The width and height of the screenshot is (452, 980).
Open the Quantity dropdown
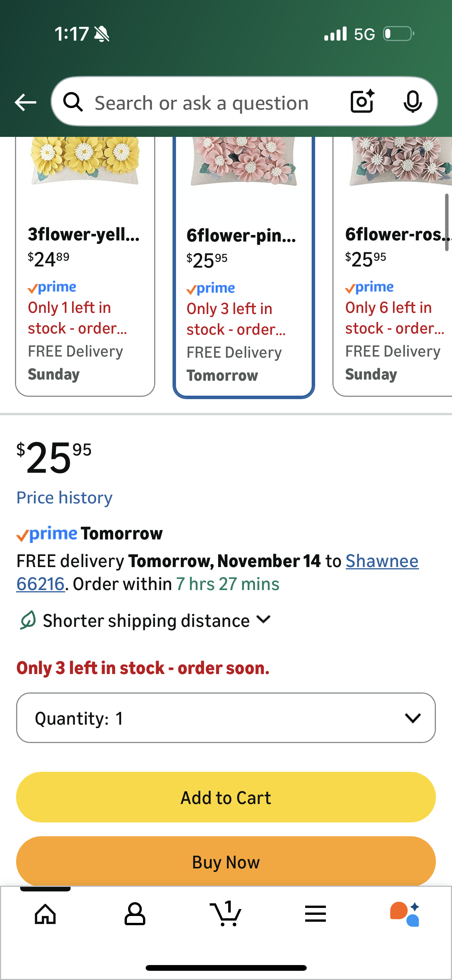click(226, 718)
